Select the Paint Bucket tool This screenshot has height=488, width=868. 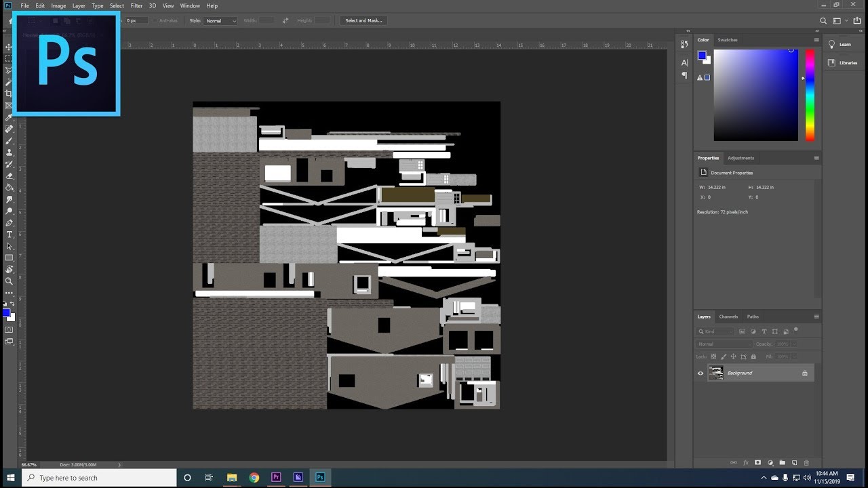[x=9, y=188]
